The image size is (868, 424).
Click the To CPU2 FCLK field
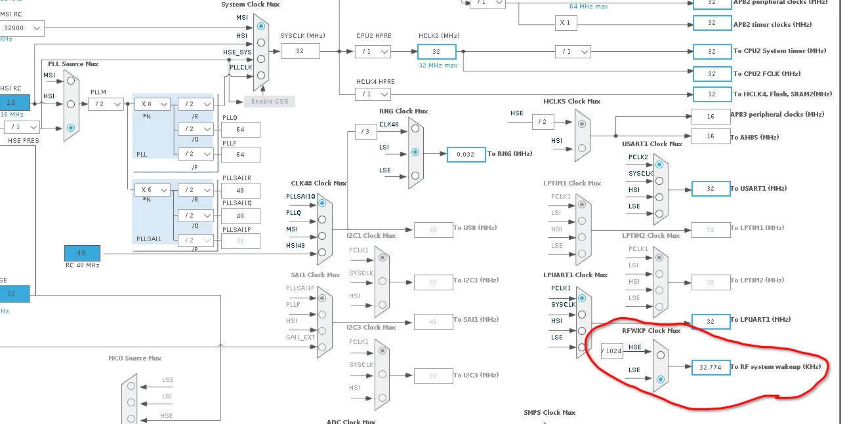tap(713, 74)
